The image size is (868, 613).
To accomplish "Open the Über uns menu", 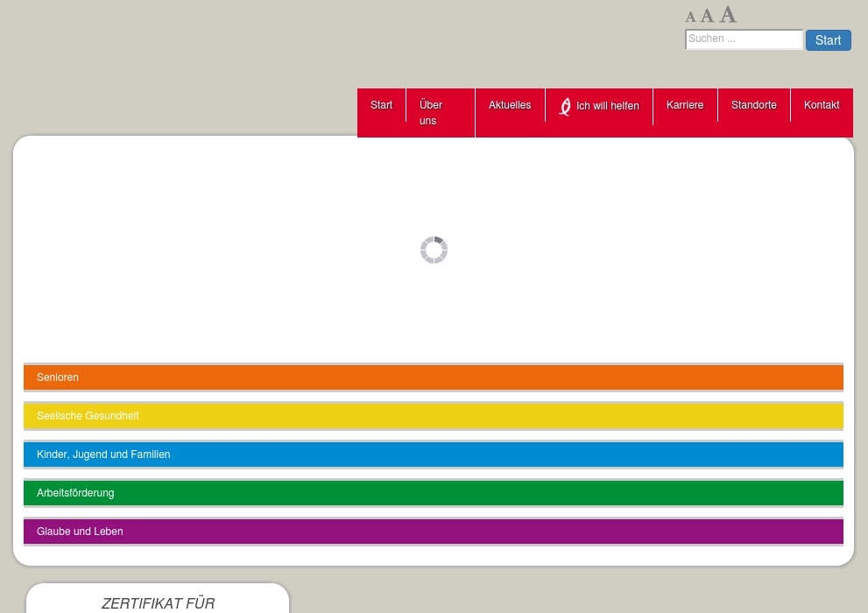I will pyautogui.click(x=431, y=113).
